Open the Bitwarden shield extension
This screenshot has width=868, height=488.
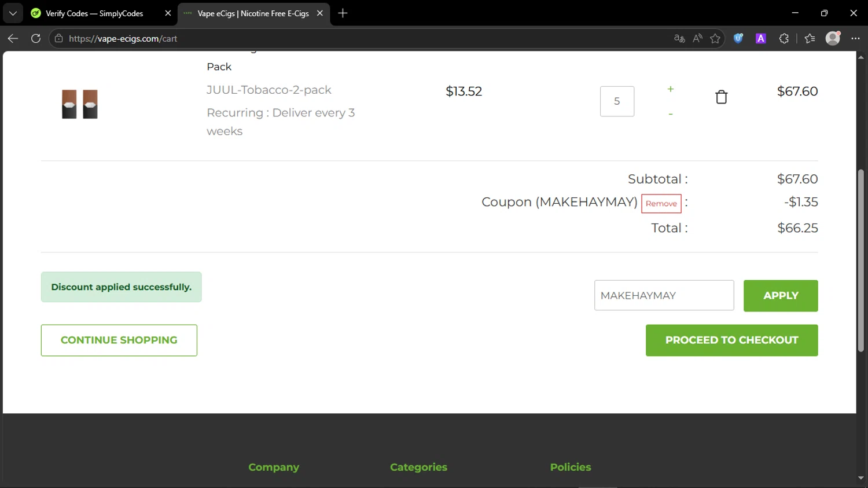(x=738, y=39)
